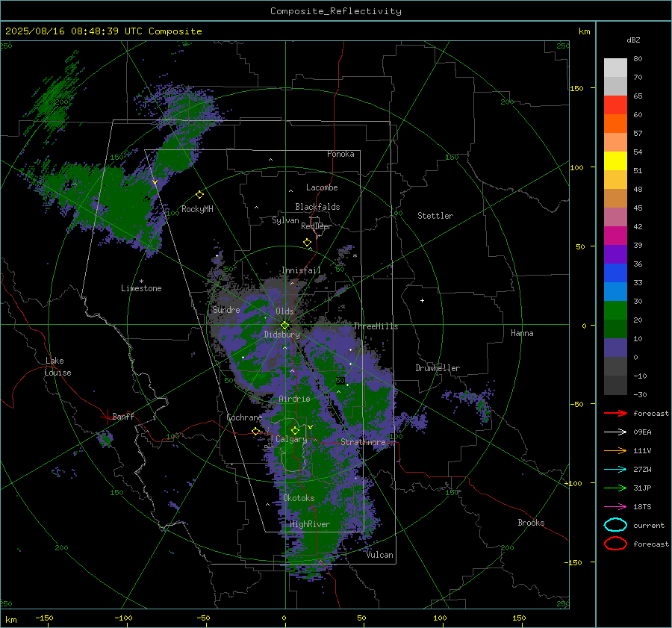This screenshot has height=628, width=672.
Task: Click the 51 dBZ yellow color swatch
Action: coord(615,161)
